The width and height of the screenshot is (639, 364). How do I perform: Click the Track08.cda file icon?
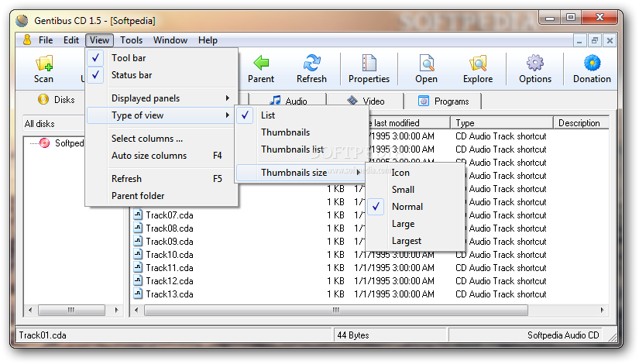tap(138, 228)
